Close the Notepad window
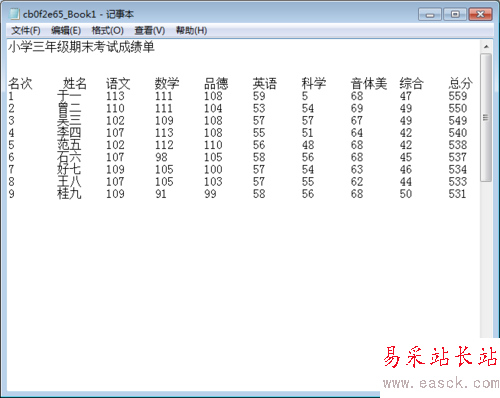 click(x=480, y=15)
